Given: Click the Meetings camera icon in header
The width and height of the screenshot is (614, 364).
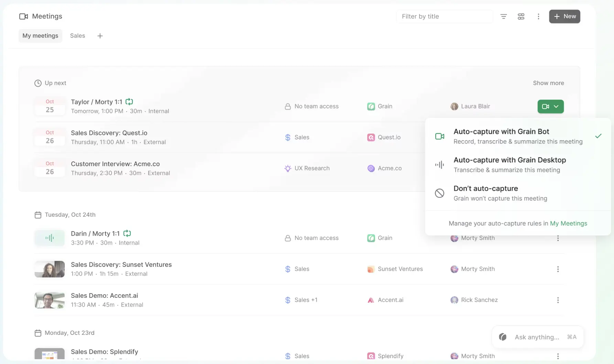Looking at the screenshot, I should pyautogui.click(x=23, y=16).
